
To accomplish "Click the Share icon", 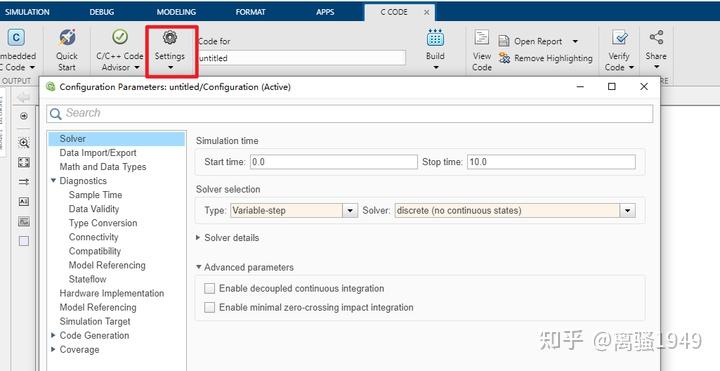I will coord(656,38).
